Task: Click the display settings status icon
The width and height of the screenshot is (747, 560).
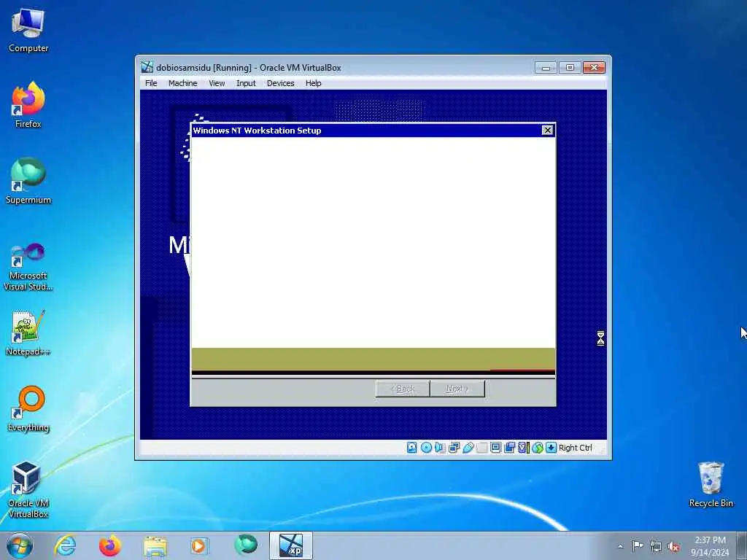Action: (495, 448)
